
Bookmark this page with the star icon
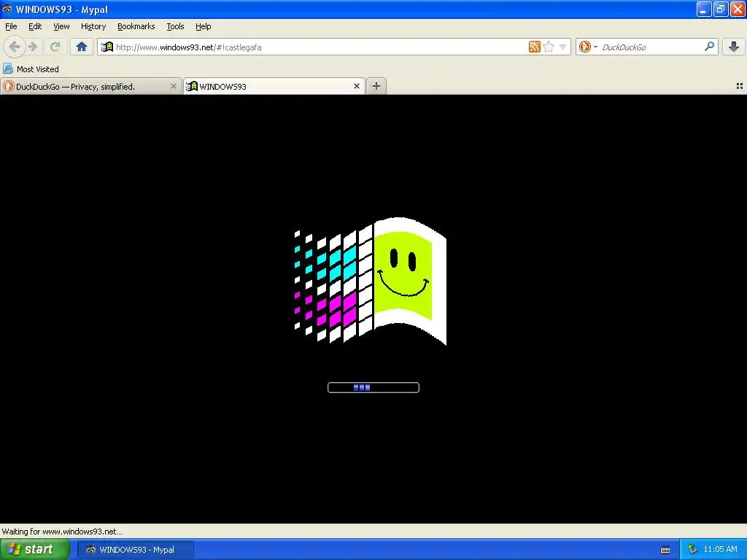coord(549,47)
